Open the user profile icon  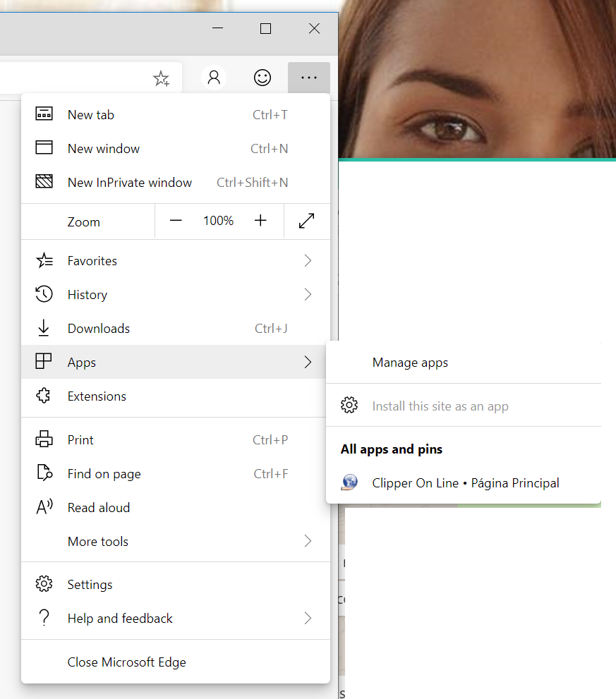(x=214, y=78)
